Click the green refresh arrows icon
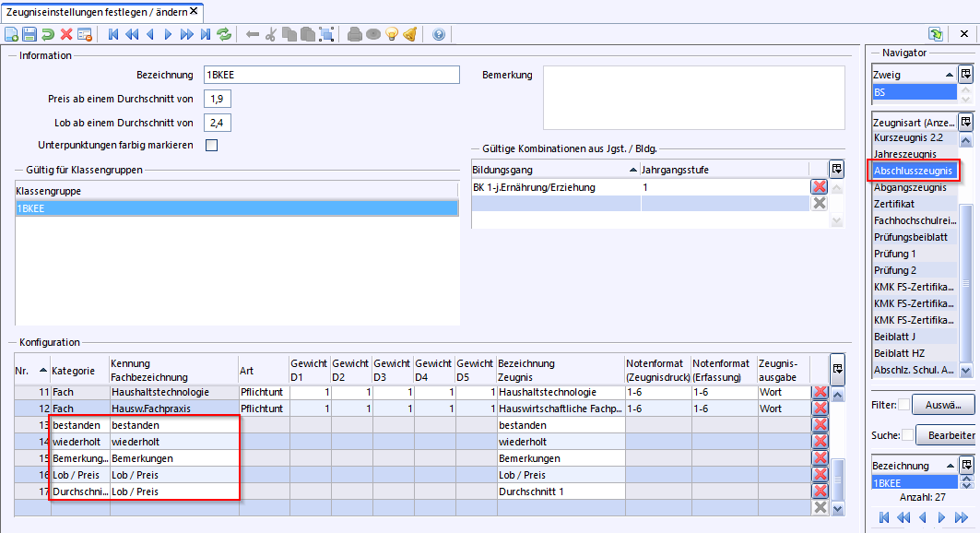This screenshot has width=980, height=533. coord(224,34)
